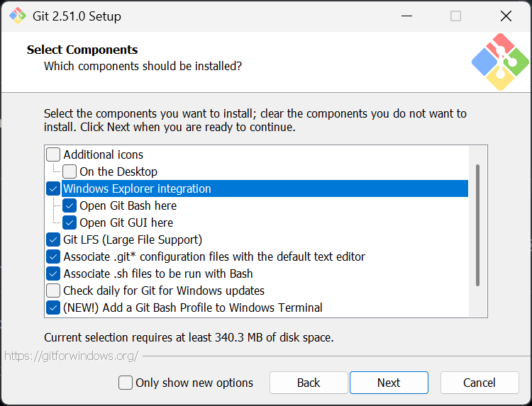532x406 pixels.
Task: Uncheck Windows Explorer integration checkbox
Action: (x=53, y=188)
